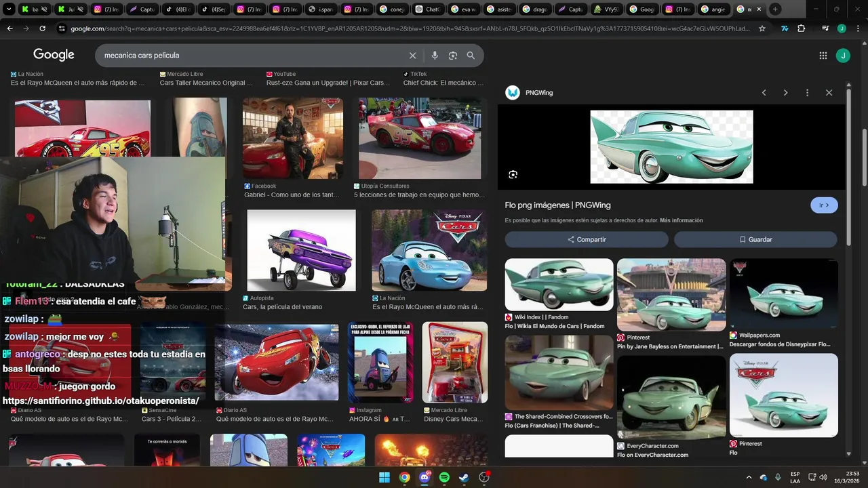868x488 pixels.
Task: Open more options for the PNGWing image
Action: pyautogui.click(x=807, y=93)
